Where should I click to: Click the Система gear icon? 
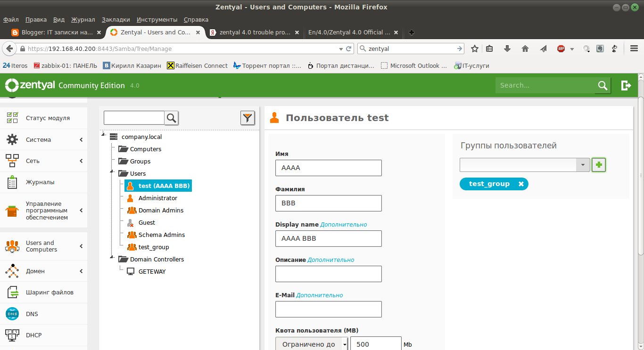click(12, 139)
